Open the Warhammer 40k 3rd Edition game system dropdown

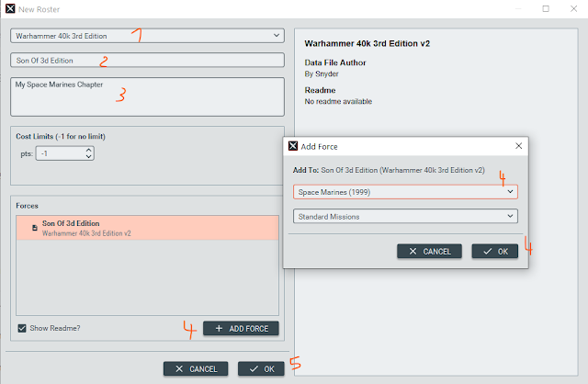click(147, 36)
